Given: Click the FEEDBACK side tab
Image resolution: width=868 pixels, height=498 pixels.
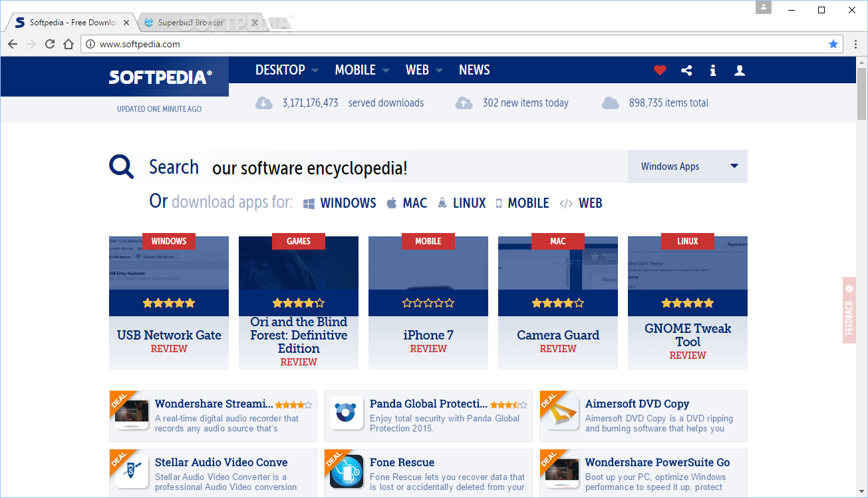Looking at the screenshot, I should [x=849, y=310].
